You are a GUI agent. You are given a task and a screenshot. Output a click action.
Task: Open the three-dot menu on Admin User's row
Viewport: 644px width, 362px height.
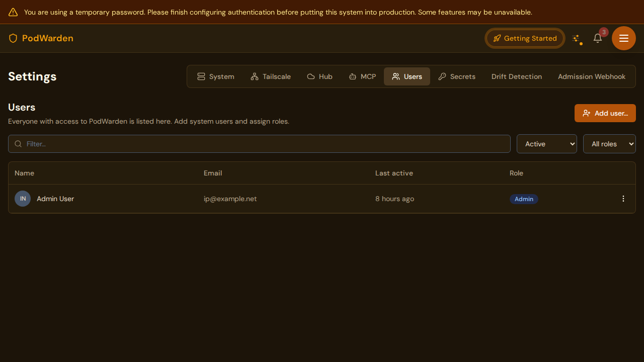(x=623, y=199)
